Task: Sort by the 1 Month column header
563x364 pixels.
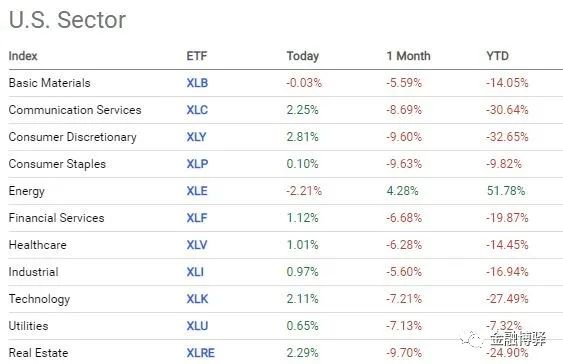Action: pos(408,56)
